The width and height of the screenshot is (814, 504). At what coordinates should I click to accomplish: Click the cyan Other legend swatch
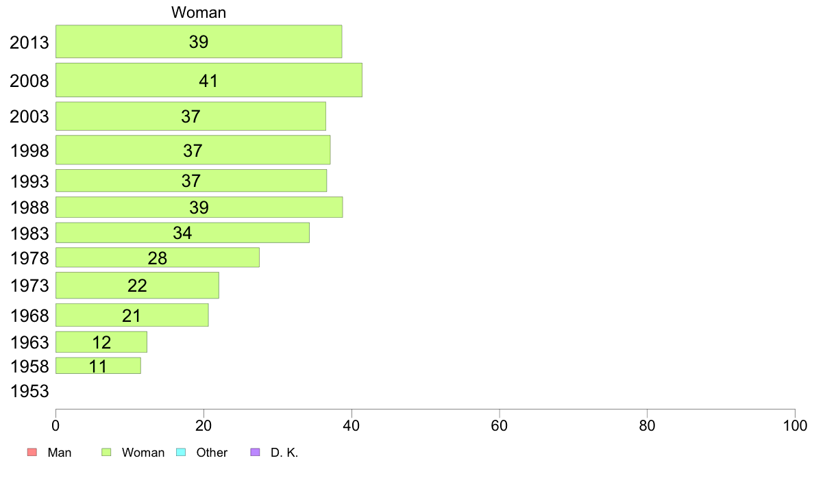tap(181, 452)
